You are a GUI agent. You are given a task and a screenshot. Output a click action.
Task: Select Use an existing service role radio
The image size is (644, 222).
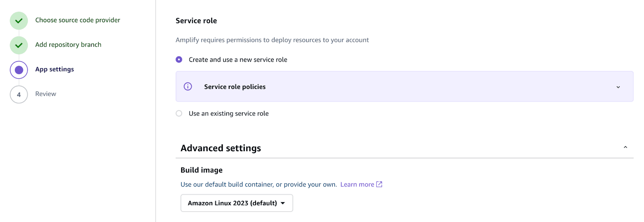click(179, 113)
